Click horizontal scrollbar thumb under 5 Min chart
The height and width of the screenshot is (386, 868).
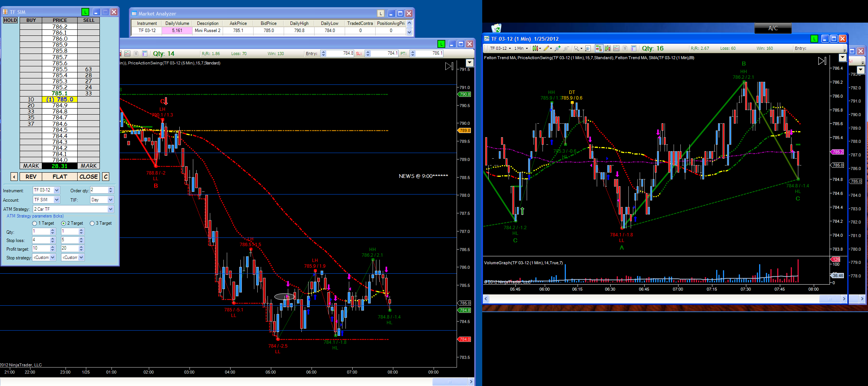449,382
